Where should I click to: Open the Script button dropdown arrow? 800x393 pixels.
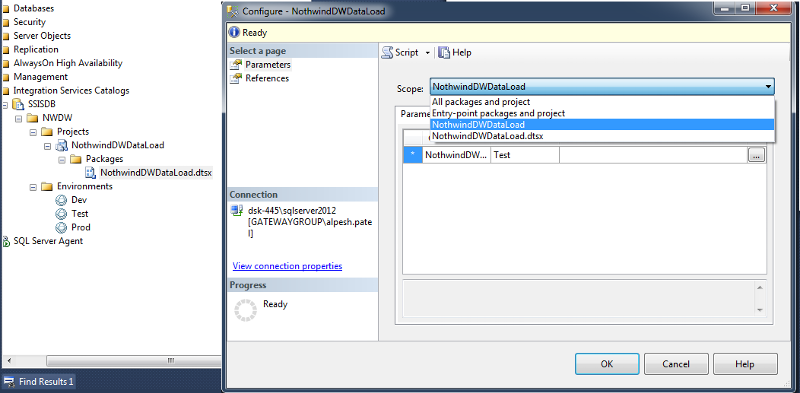(428, 53)
